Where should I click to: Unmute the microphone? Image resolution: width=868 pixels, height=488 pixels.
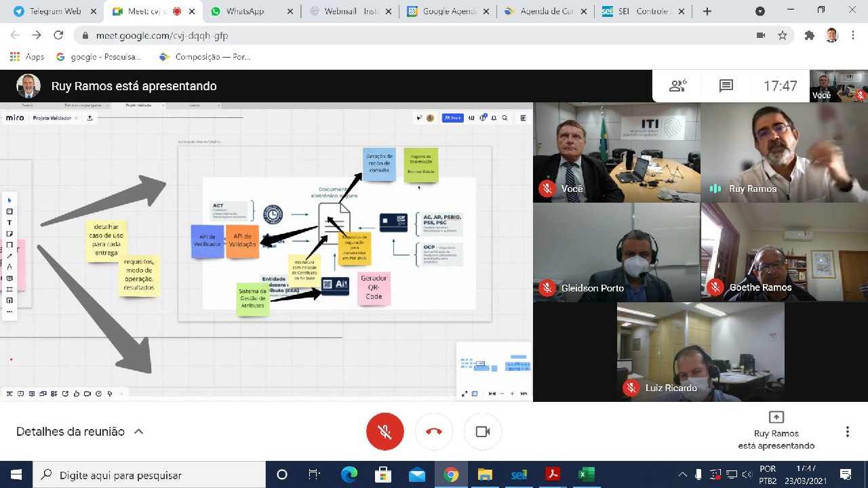click(x=385, y=432)
